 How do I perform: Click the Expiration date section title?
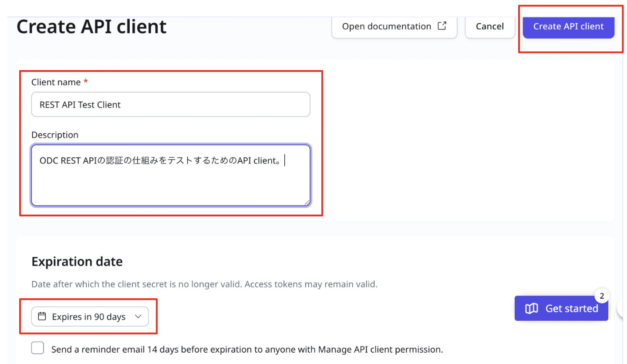tap(77, 261)
